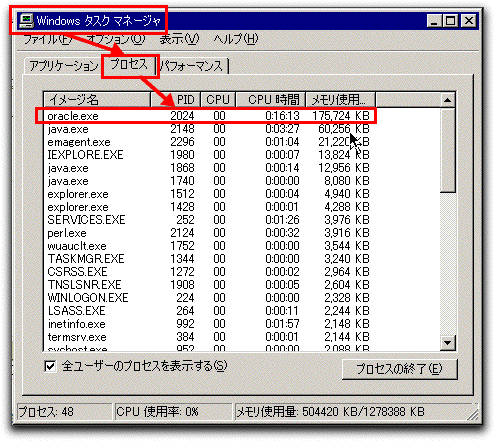Select the TNSLSNR.EXE process
The width and height of the screenshot is (495, 441).
[208, 285]
